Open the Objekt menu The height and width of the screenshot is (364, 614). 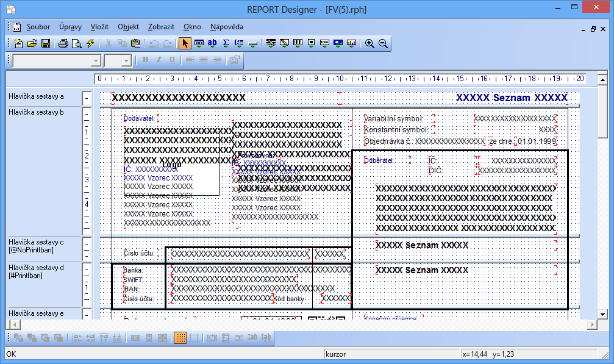[128, 27]
